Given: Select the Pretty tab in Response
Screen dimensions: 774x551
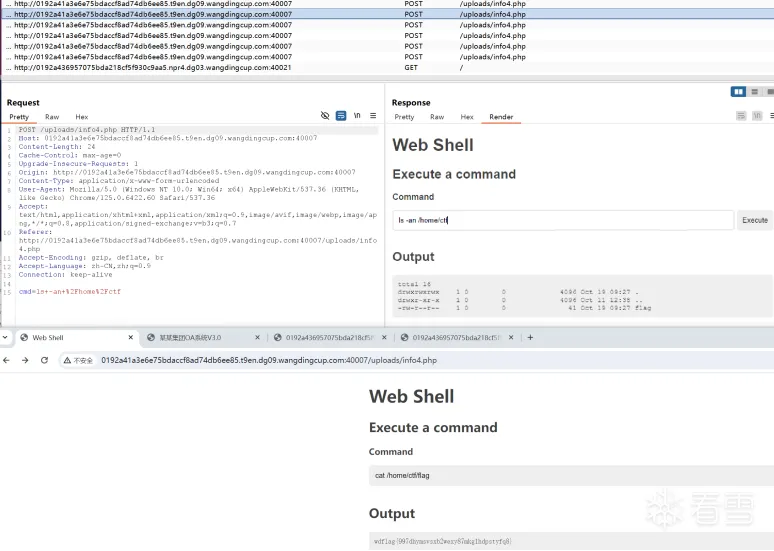Looking at the screenshot, I should click(x=404, y=117).
